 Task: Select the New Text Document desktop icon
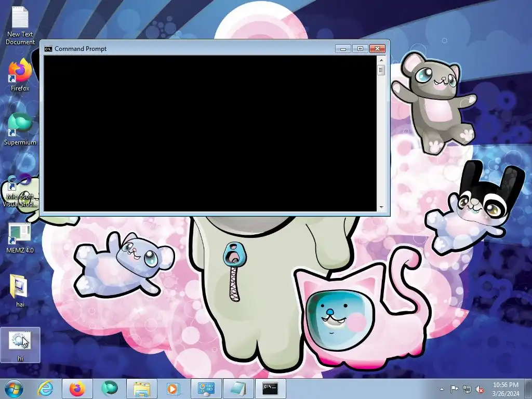point(20,26)
